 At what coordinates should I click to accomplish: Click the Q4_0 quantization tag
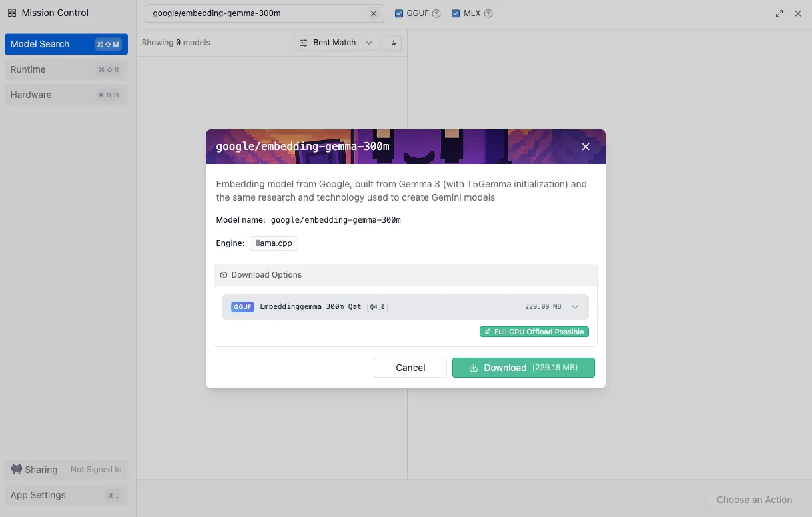377,307
